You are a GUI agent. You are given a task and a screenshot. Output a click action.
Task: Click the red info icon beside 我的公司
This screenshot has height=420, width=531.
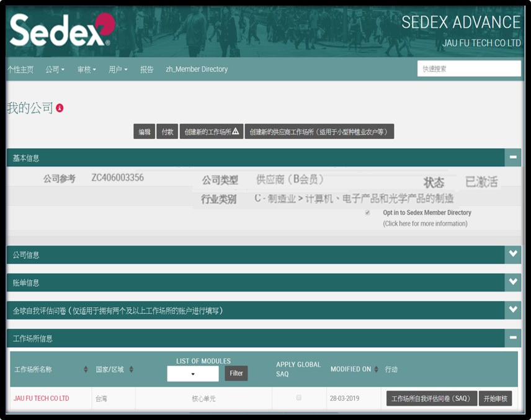point(60,108)
